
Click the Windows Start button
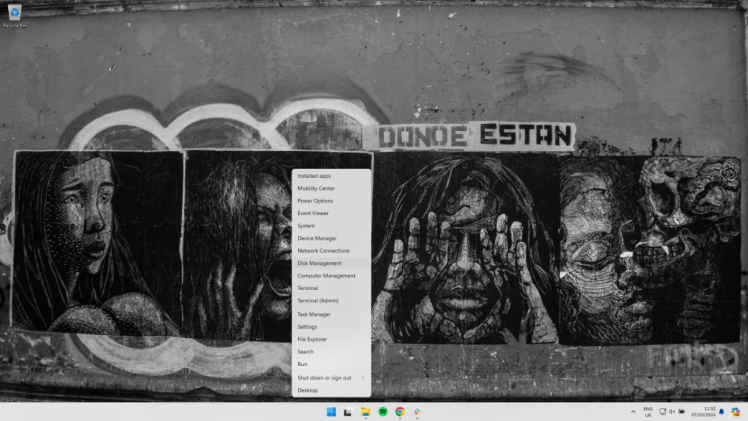coord(331,411)
